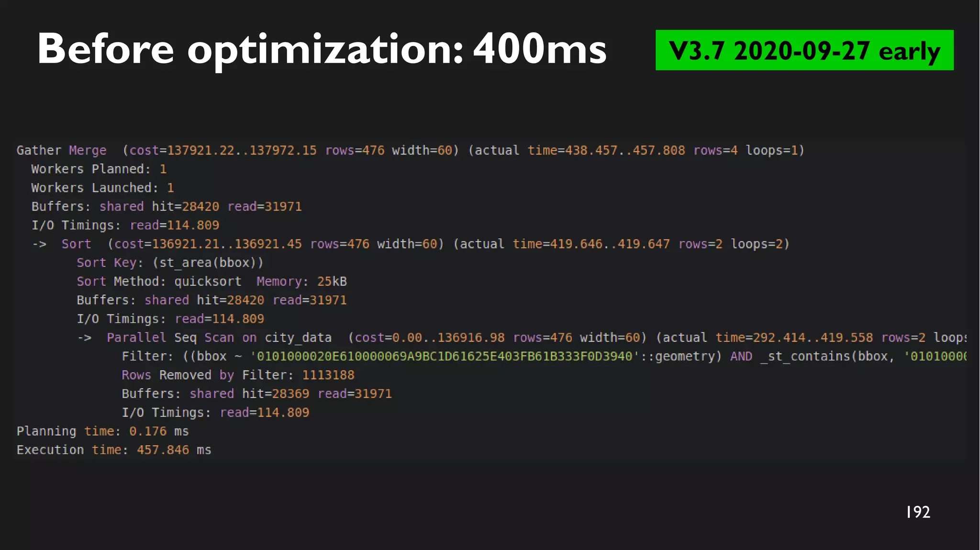This screenshot has height=550, width=980.
Task: Click the slide number 192
Action: pos(918,512)
